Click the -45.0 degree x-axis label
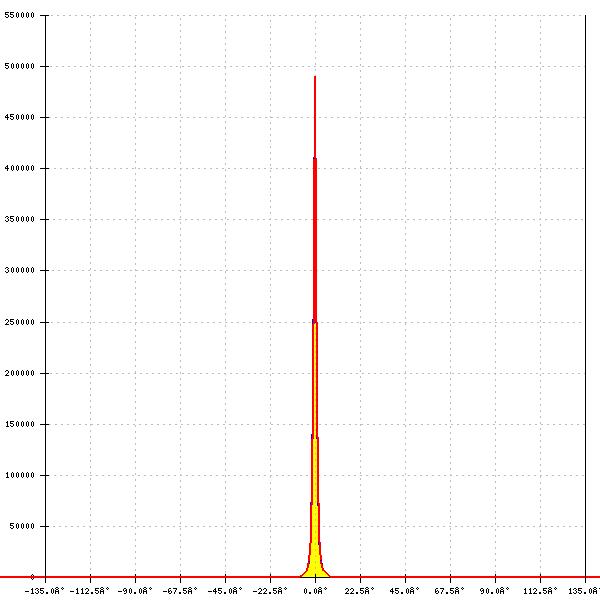The height and width of the screenshot is (600, 600). click(225, 591)
